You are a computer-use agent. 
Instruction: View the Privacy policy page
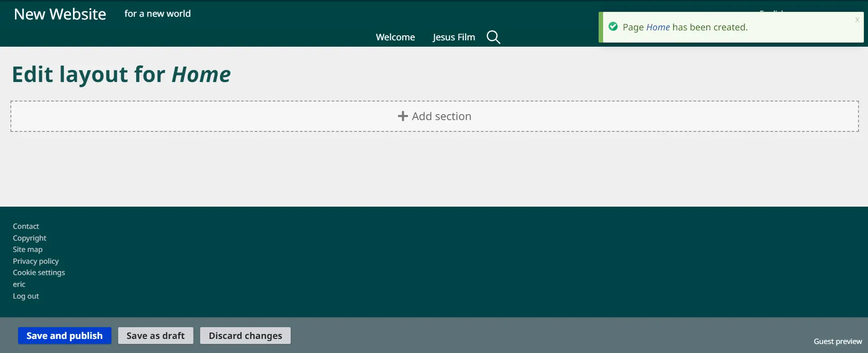tap(36, 261)
